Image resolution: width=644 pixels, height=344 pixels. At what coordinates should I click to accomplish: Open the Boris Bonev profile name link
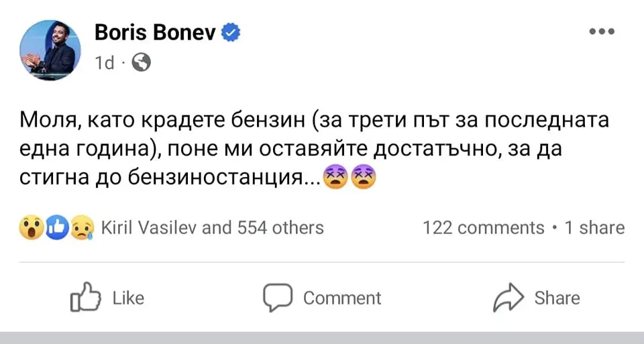156,32
